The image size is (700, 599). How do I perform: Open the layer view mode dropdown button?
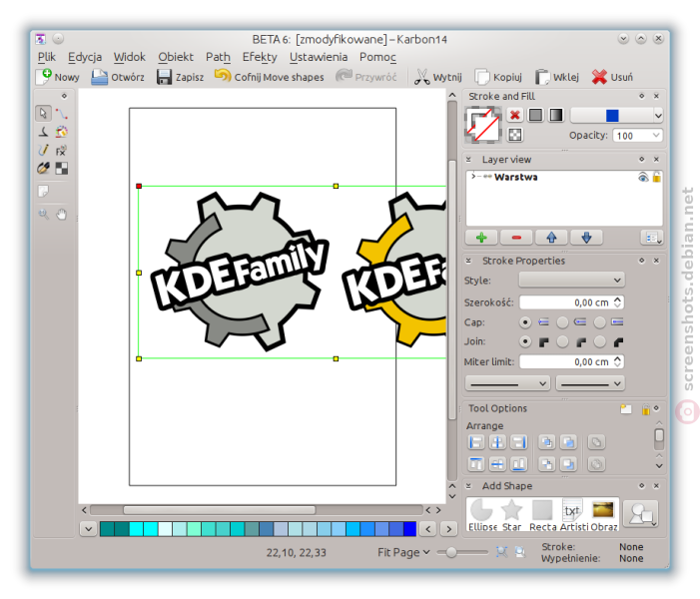[652, 238]
